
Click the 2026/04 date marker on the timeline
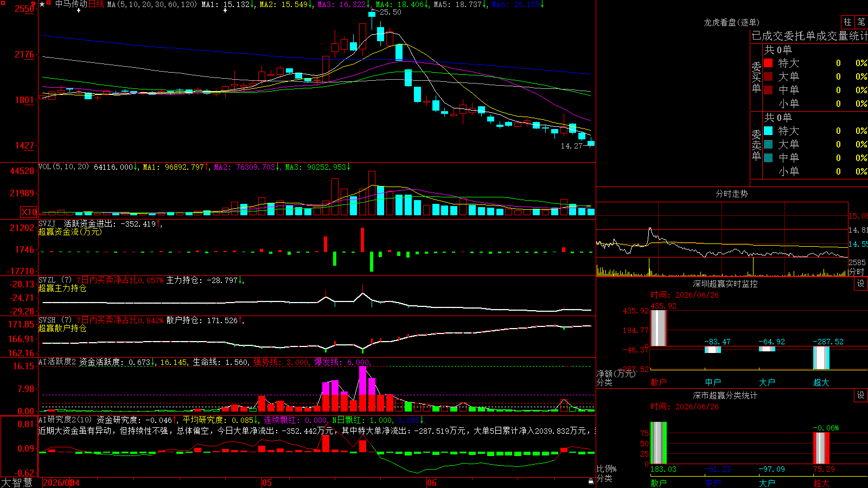(x=61, y=483)
